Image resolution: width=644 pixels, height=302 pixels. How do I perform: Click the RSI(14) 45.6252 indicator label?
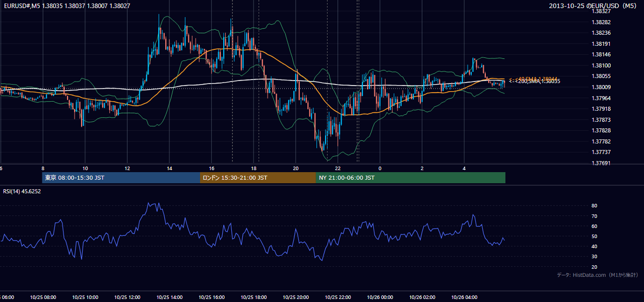pos(22,191)
